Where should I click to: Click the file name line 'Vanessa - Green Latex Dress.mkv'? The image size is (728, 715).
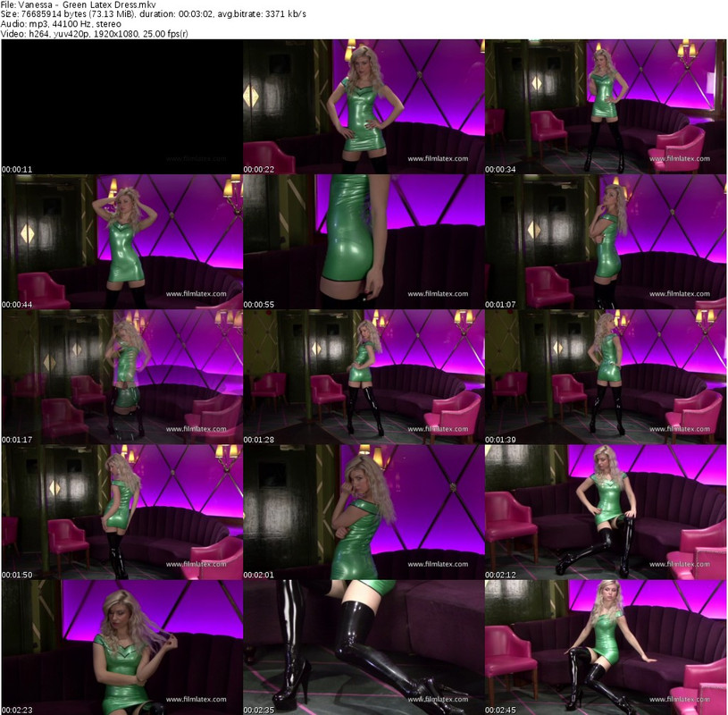(x=78, y=4)
